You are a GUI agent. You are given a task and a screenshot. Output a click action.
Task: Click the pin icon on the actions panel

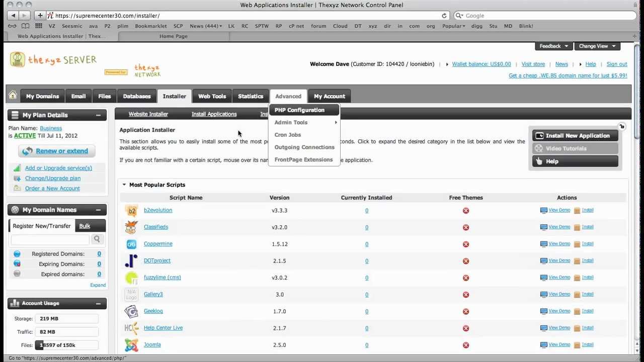622,127
